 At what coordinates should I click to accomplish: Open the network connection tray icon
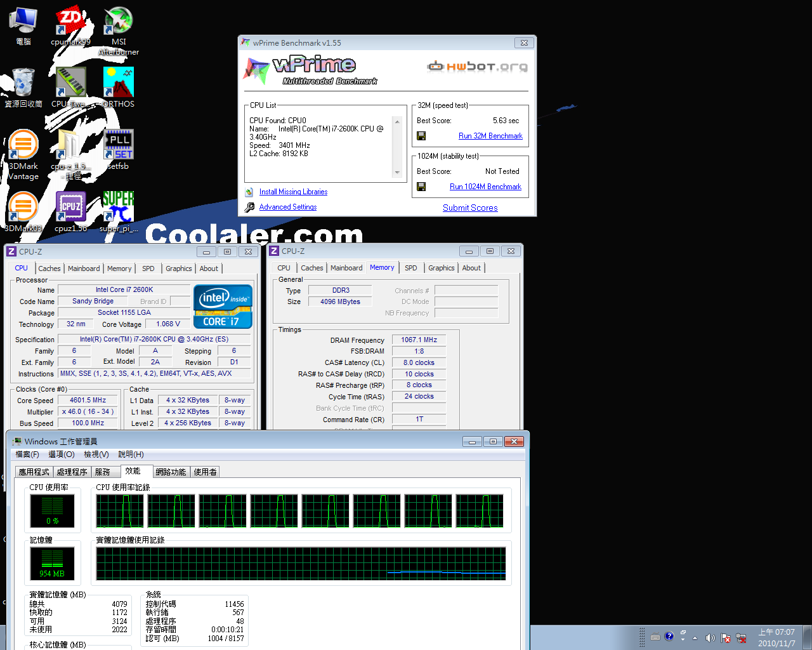[740, 637]
